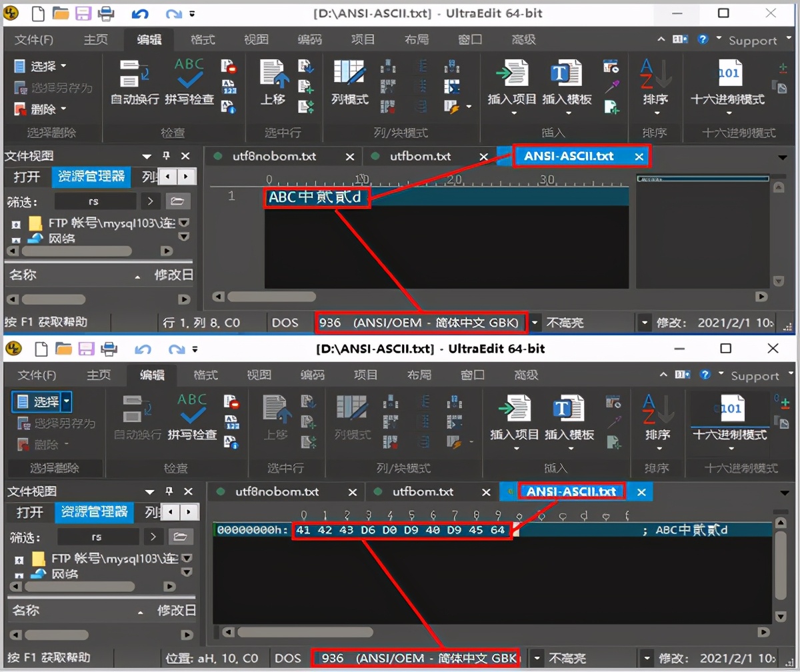Close utf8nobom.txt tab in text-view window
Image resolution: width=800 pixels, height=672 pixels.
pos(349,157)
